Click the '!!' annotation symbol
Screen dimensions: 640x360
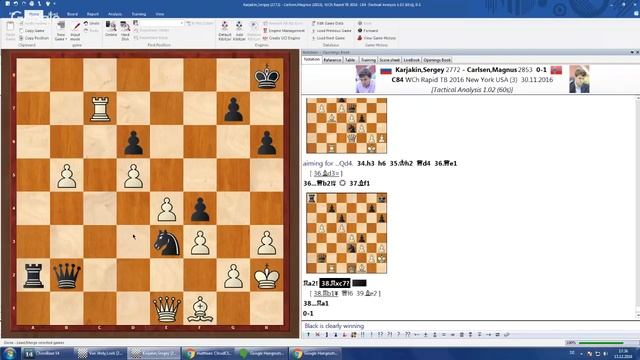point(362,334)
